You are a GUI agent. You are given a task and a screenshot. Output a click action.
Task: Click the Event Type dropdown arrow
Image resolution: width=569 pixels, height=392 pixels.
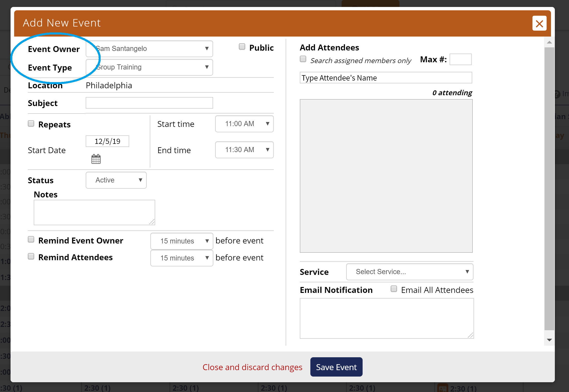[x=207, y=67]
